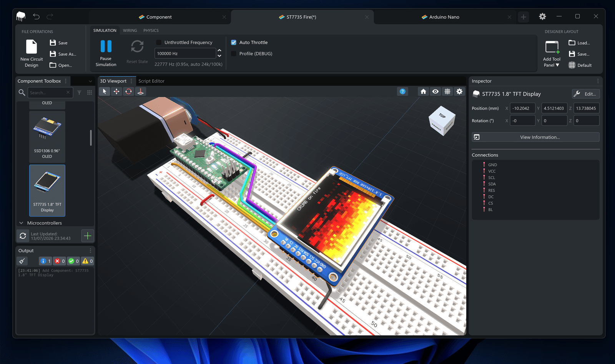Switch to the PHYSICS ribbon tab
The width and height of the screenshot is (615, 364).
click(x=151, y=30)
